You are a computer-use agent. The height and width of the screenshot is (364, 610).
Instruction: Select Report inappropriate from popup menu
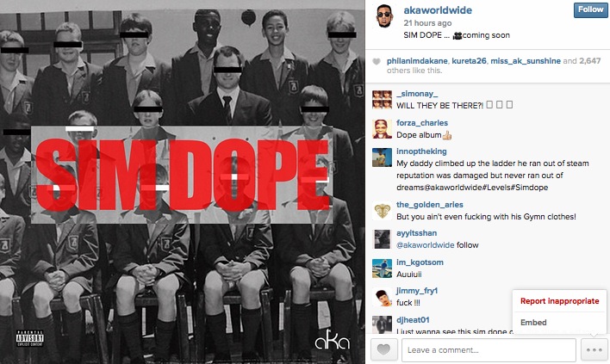(x=559, y=301)
